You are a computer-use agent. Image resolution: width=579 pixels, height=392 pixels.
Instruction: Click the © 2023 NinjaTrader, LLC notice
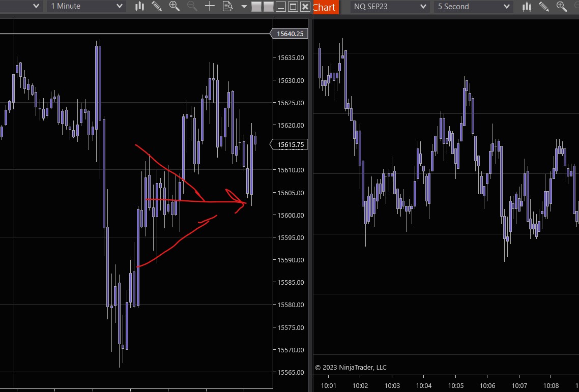(x=351, y=367)
